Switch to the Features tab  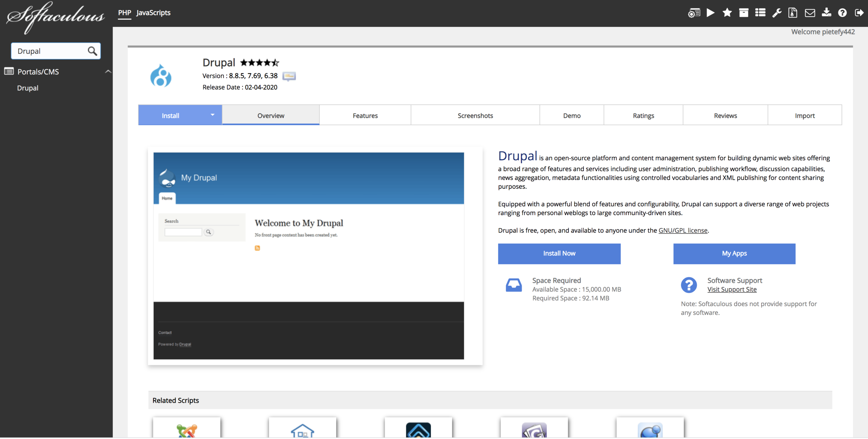[365, 116]
